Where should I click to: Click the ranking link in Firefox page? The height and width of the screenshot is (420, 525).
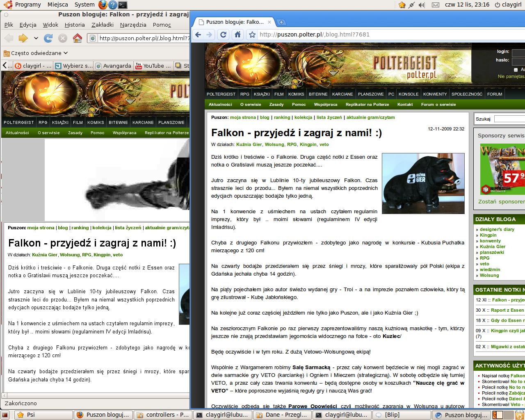tap(80, 228)
